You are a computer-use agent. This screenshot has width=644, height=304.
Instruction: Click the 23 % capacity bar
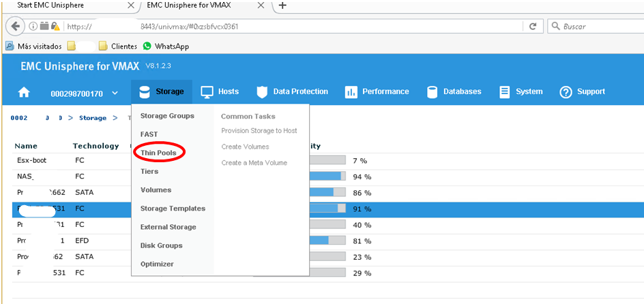pyautogui.click(x=327, y=257)
